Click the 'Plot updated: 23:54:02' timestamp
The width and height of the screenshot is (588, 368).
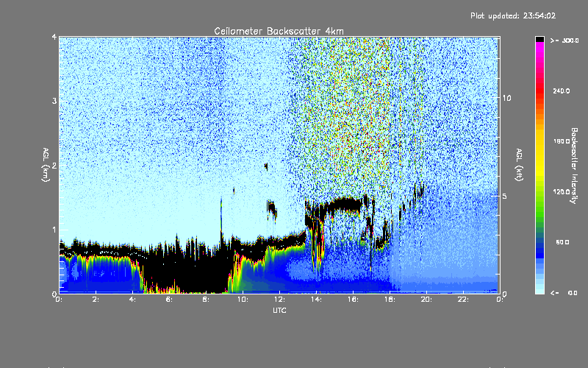[x=513, y=15]
